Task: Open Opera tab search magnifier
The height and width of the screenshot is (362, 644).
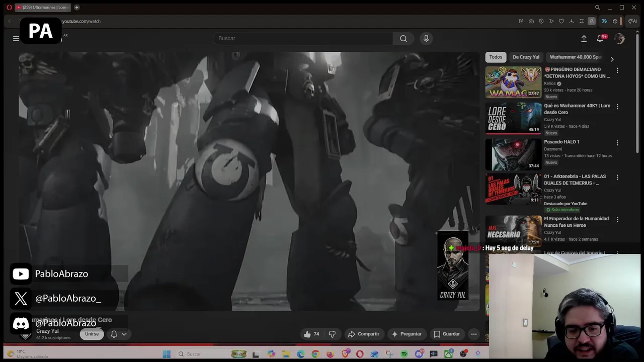Action: 597,8
